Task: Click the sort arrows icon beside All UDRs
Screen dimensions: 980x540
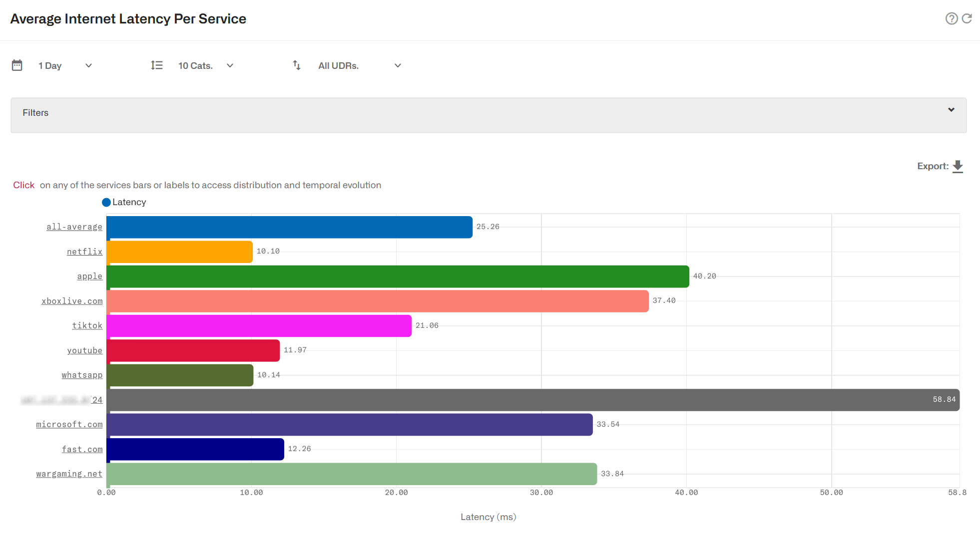Action: (297, 65)
